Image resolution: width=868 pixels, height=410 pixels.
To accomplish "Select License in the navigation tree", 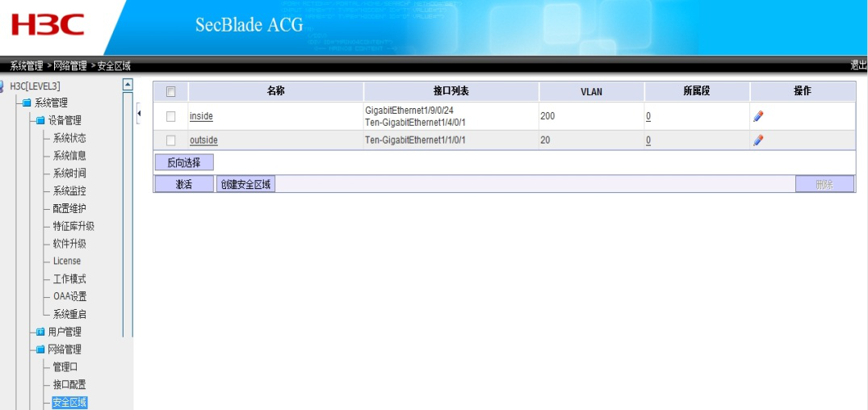I will click(x=67, y=261).
